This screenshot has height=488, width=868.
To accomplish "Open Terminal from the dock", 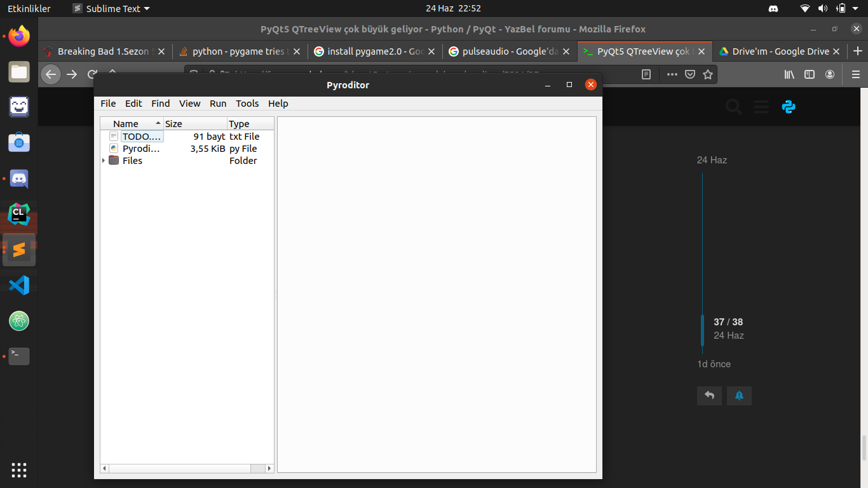I will pyautogui.click(x=19, y=356).
